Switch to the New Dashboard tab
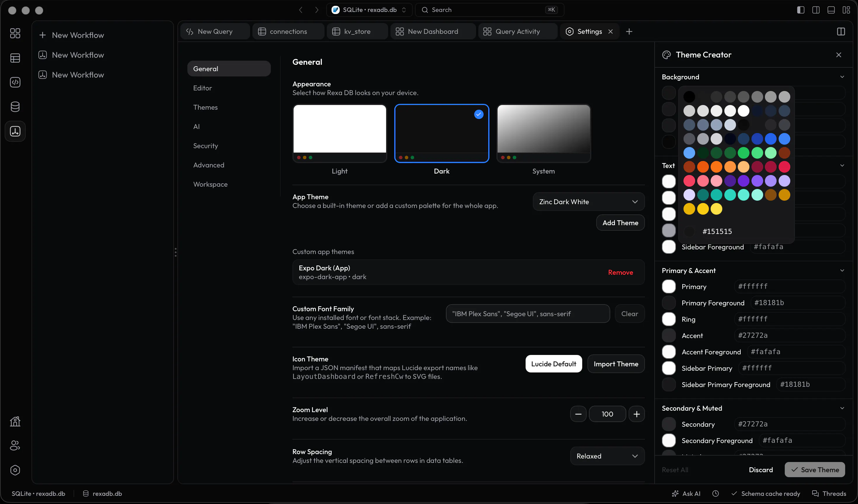The height and width of the screenshot is (504, 858). [x=433, y=31]
